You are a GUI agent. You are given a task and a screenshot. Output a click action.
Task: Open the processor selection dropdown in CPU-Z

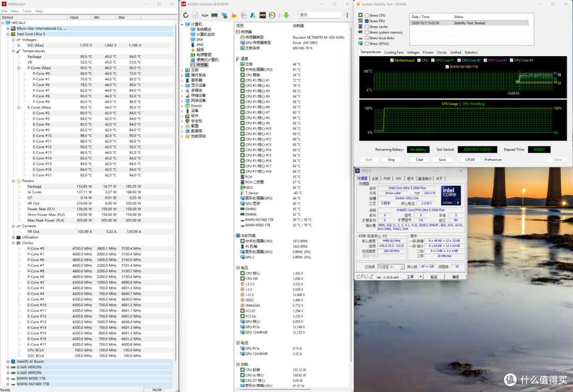coord(391,267)
